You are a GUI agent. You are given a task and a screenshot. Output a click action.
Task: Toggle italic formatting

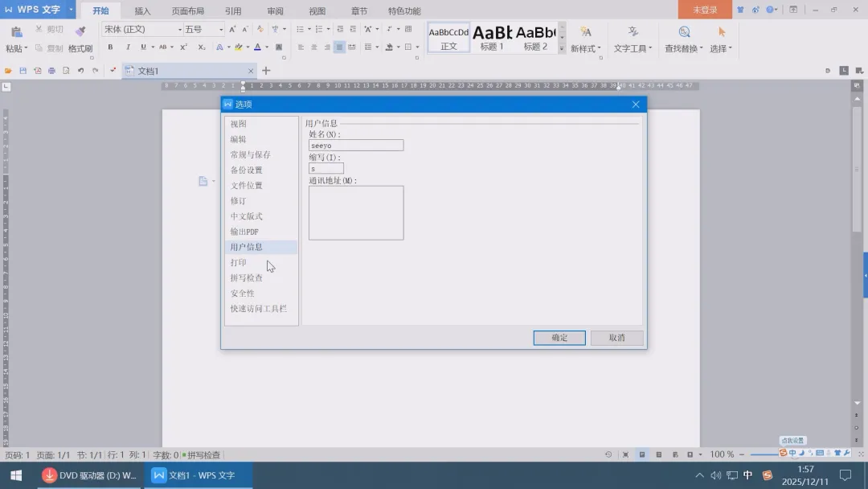pyautogui.click(x=128, y=47)
